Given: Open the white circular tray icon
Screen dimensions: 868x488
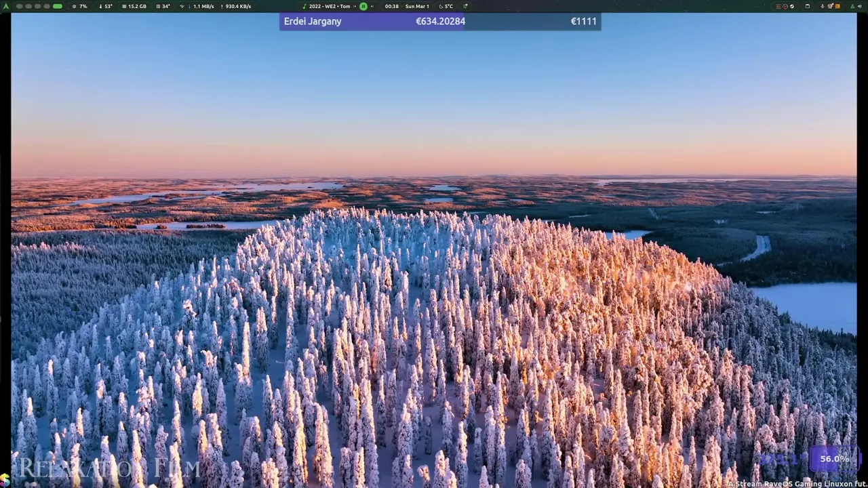Looking at the screenshot, I should pyautogui.click(x=792, y=6).
